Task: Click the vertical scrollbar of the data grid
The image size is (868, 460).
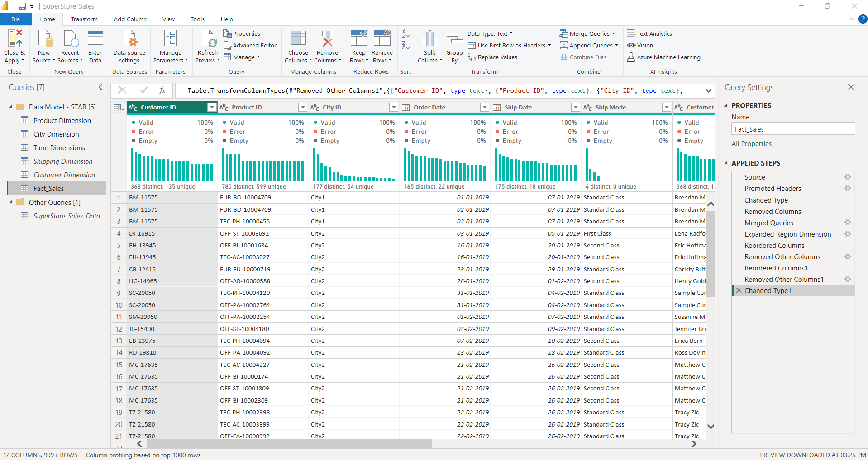Action: point(711,253)
